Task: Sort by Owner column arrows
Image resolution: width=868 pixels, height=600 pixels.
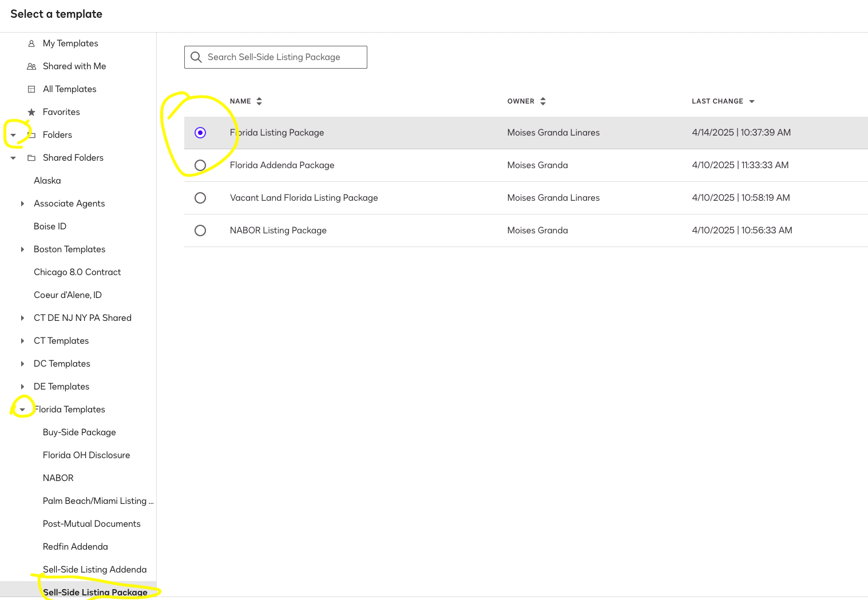Action: coord(543,101)
